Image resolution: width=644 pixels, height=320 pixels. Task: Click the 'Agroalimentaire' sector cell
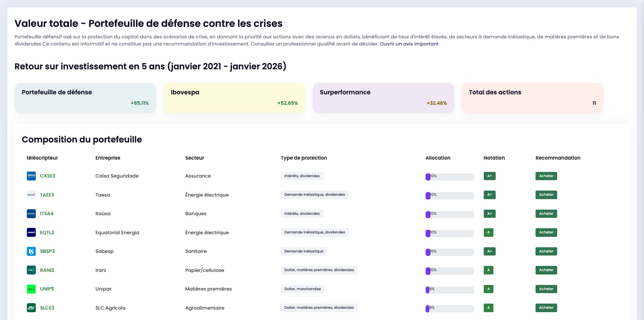[205, 308]
